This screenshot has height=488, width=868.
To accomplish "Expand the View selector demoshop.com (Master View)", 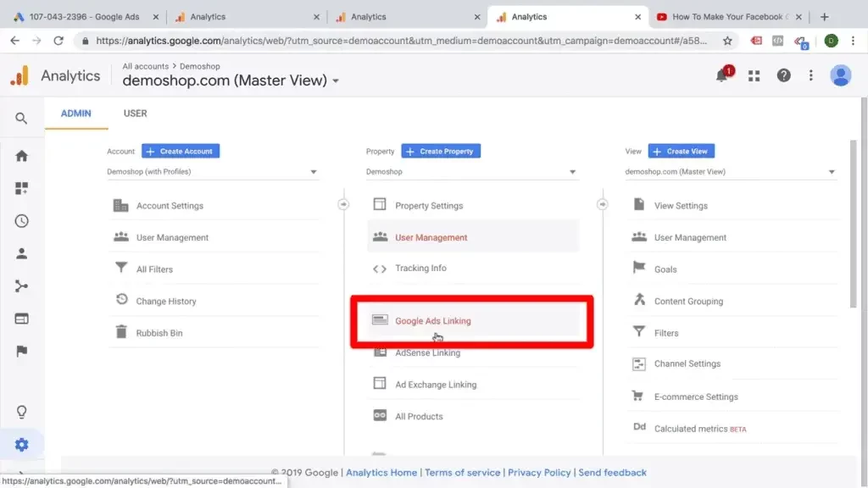I will point(730,172).
